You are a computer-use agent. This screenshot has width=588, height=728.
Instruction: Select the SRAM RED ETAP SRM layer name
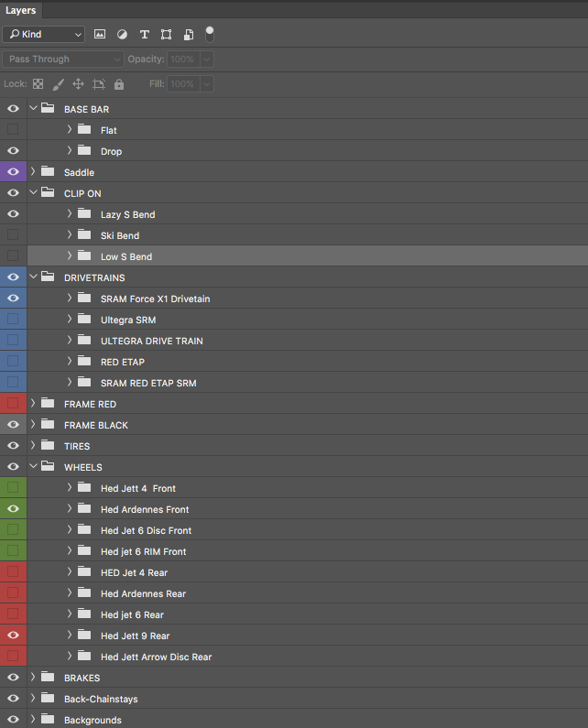(x=148, y=383)
